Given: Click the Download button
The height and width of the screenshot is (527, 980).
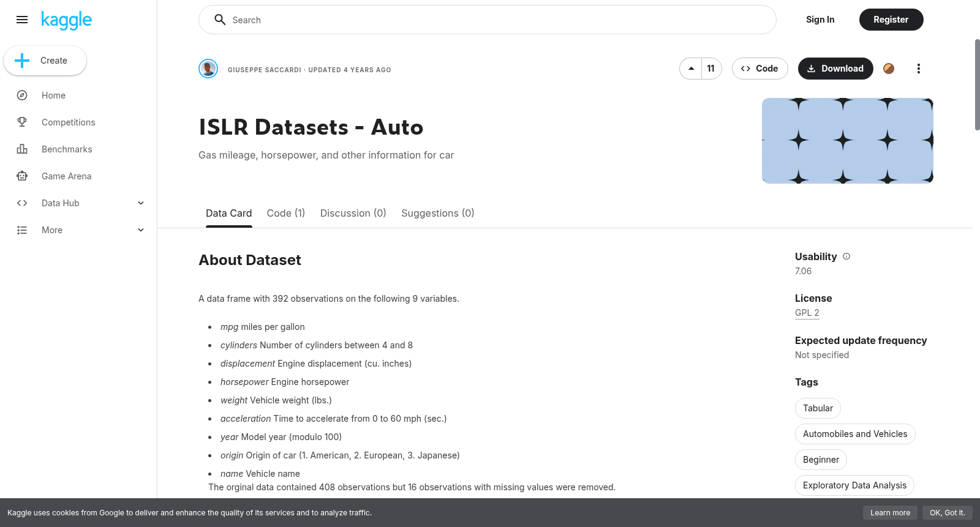Looking at the screenshot, I should pos(835,69).
